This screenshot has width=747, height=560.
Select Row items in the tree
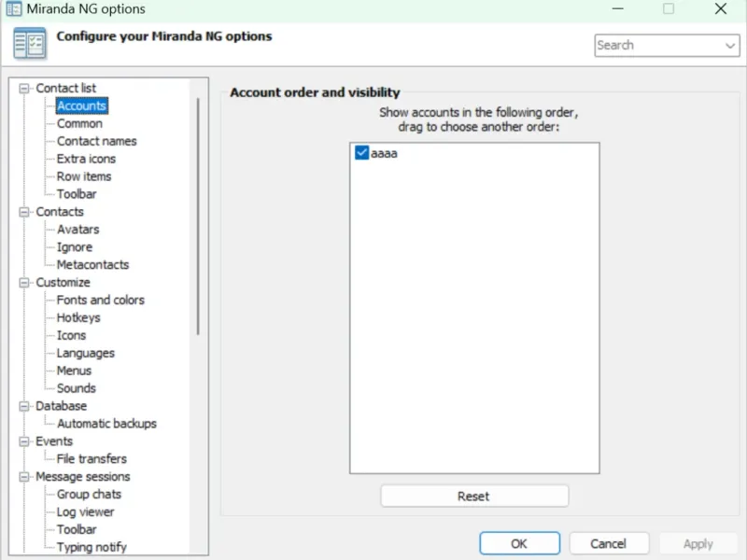(x=84, y=176)
